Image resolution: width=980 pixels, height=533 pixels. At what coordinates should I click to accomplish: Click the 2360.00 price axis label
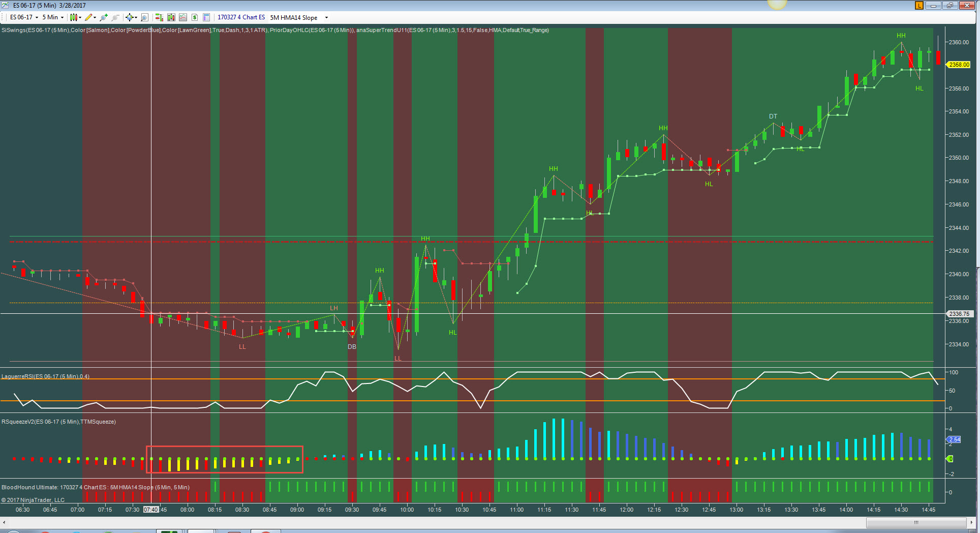[959, 42]
